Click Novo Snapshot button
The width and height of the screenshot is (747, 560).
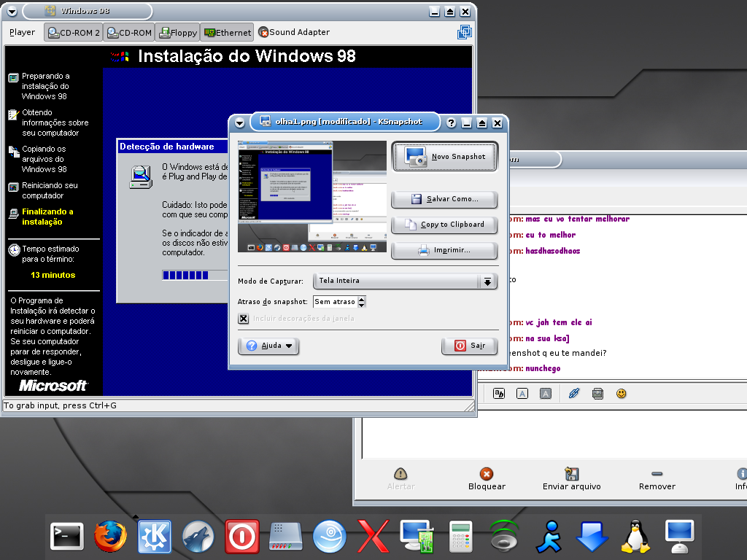pos(444,156)
